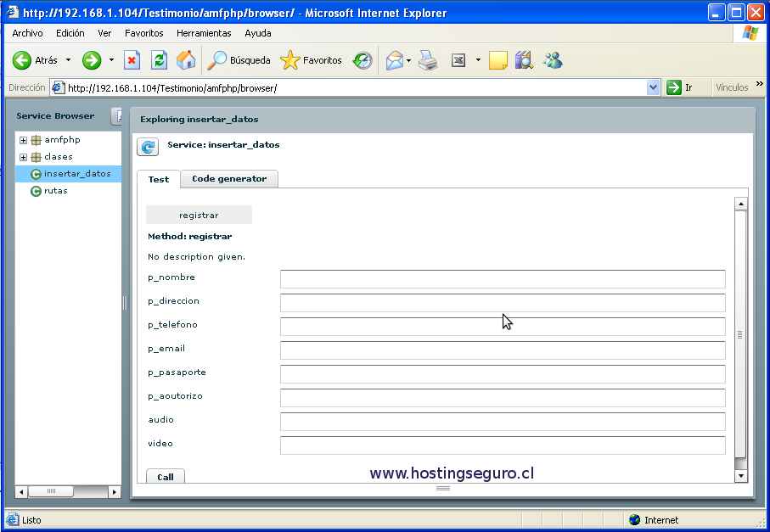This screenshot has height=532, width=770.
Task: Click the page icon in address bar
Action: pyautogui.click(x=58, y=88)
